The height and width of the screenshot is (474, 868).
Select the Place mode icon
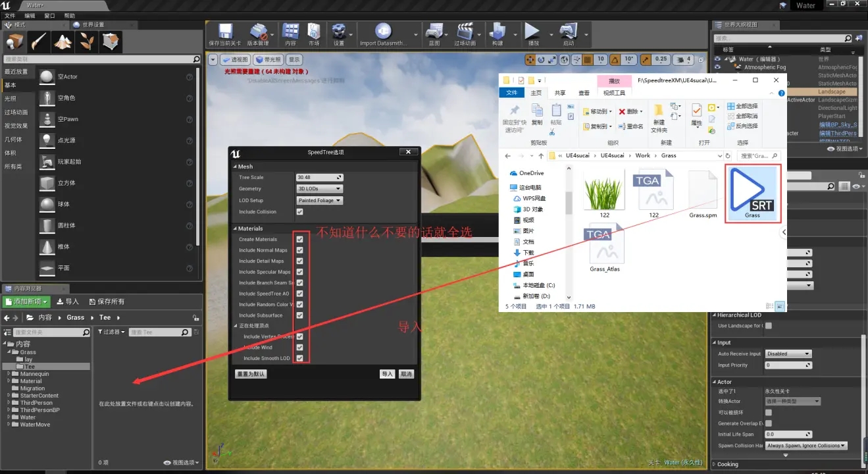pos(14,41)
